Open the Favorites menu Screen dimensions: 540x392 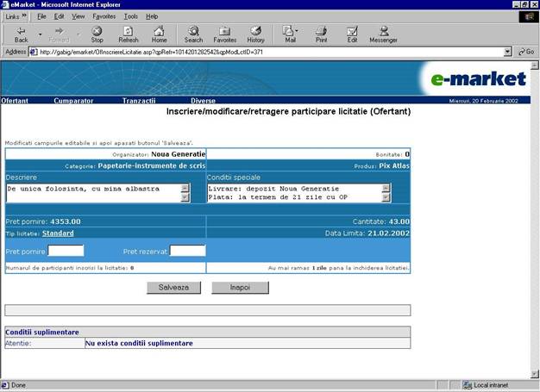click(x=104, y=16)
